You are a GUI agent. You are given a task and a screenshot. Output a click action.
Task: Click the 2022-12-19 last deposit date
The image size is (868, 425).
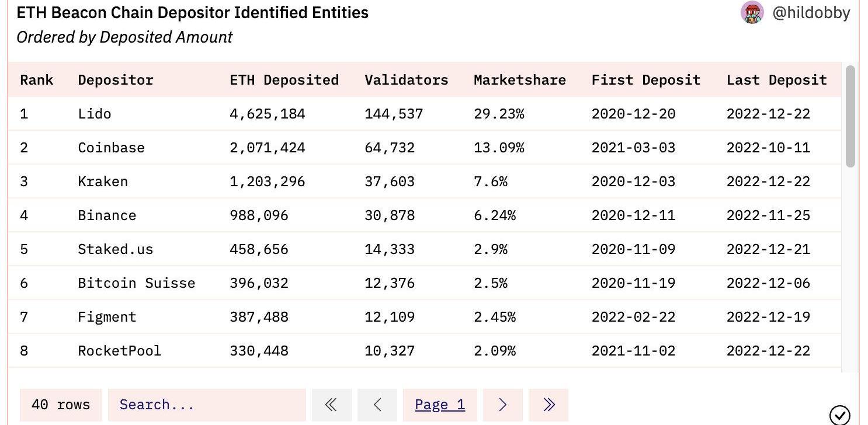pyautogui.click(x=769, y=317)
